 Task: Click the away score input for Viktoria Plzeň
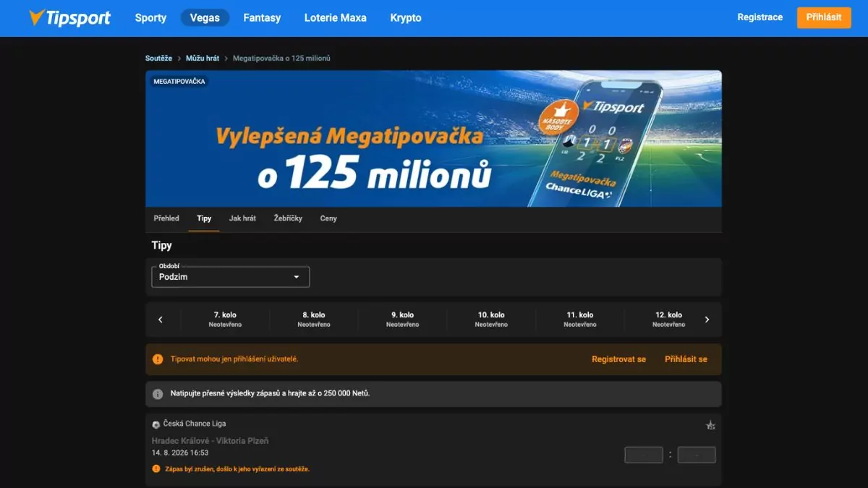click(x=697, y=455)
